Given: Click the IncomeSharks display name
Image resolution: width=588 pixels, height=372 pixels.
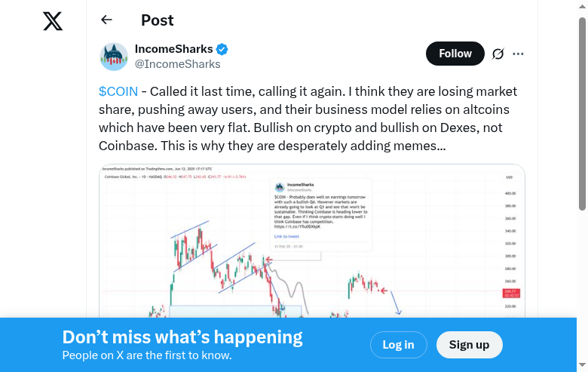Looking at the screenshot, I should pos(174,49).
